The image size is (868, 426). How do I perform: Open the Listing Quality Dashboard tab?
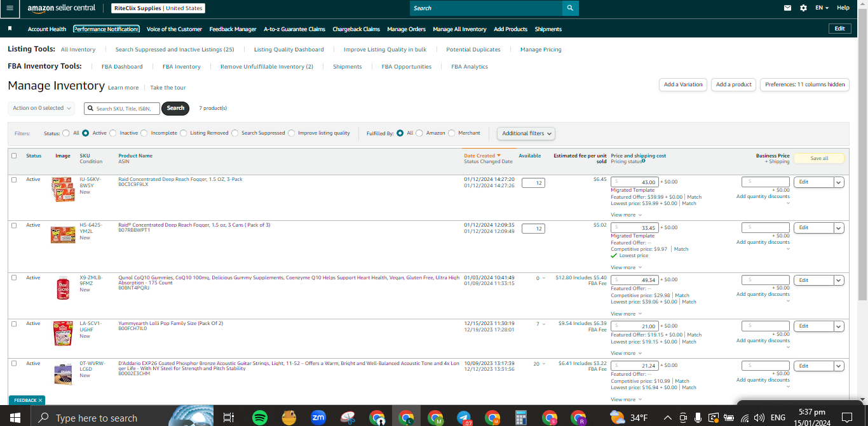289,50
